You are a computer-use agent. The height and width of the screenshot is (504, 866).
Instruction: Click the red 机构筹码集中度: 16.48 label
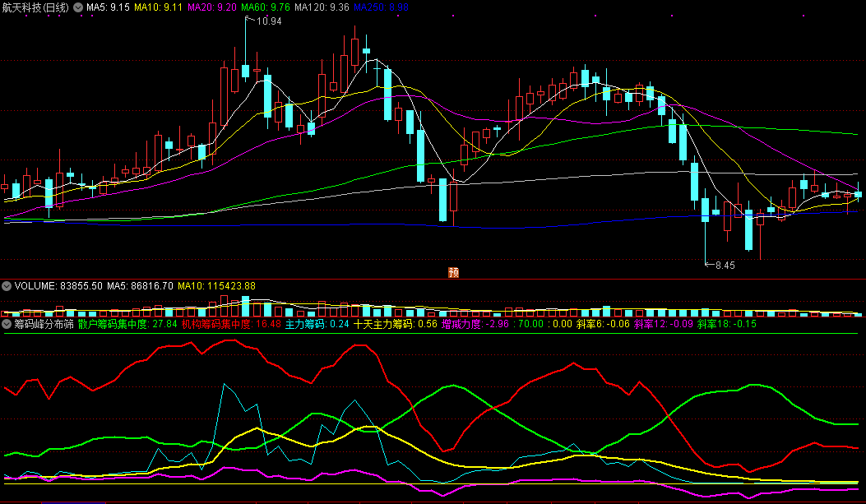tap(231, 324)
